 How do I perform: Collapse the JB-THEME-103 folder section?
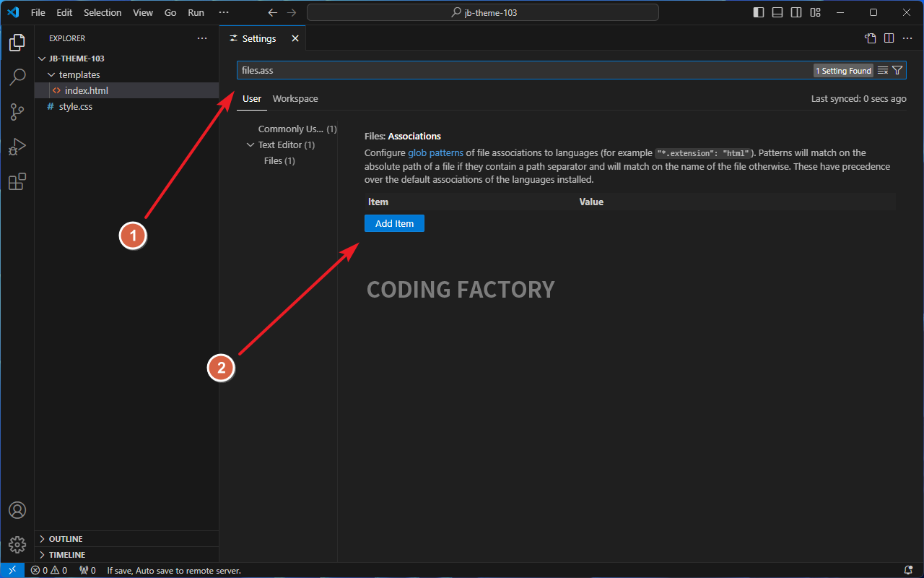[127, 59]
